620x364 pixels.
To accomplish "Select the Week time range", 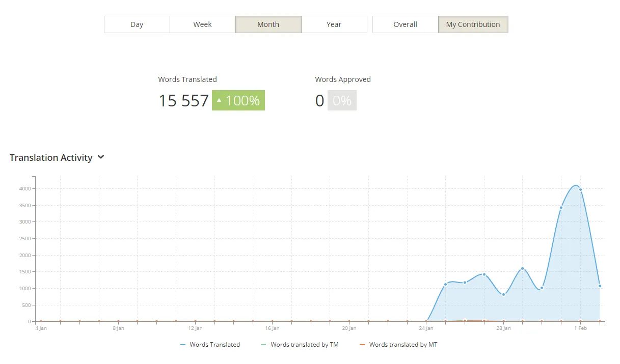I will coord(202,24).
